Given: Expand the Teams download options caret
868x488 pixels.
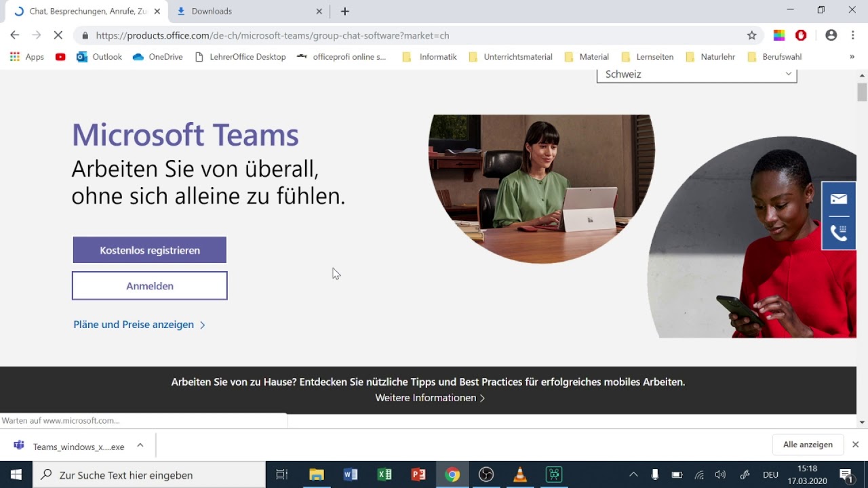Looking at the screenshot, I should (140, 445).
